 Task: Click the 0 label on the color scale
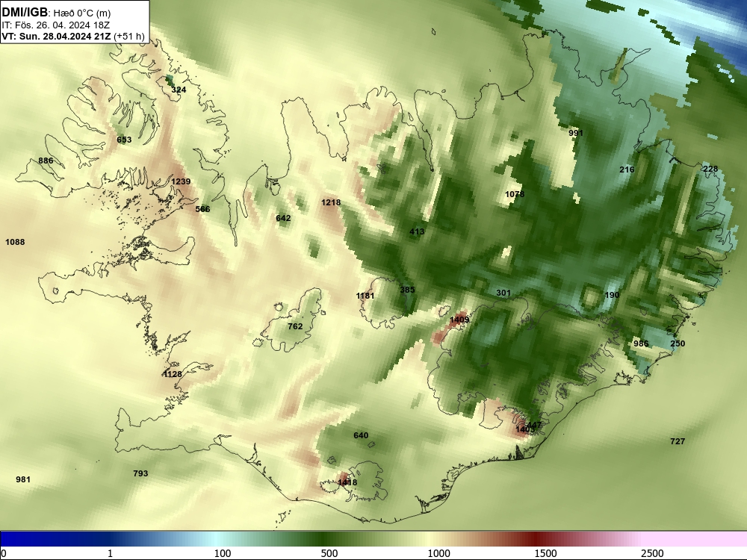click(x=4, y=553)
